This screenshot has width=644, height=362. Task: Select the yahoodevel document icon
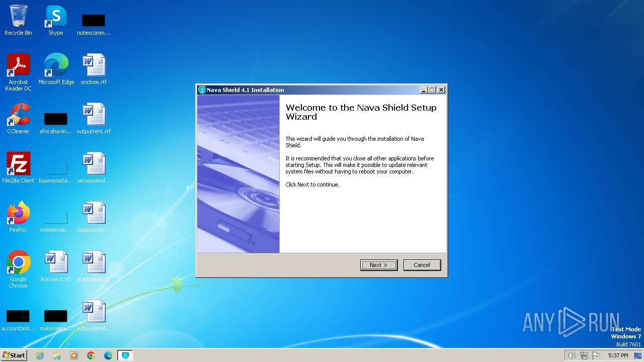94,315
